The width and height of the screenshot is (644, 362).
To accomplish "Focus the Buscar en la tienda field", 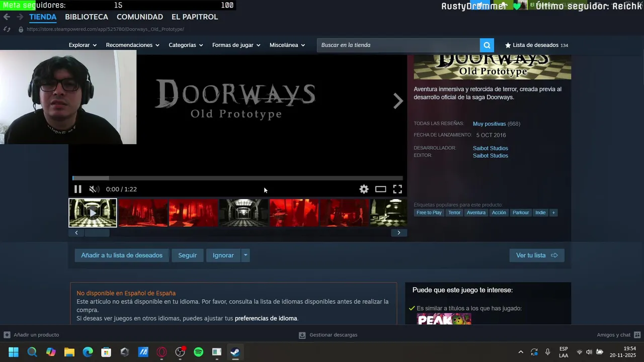I will [398, 45].
